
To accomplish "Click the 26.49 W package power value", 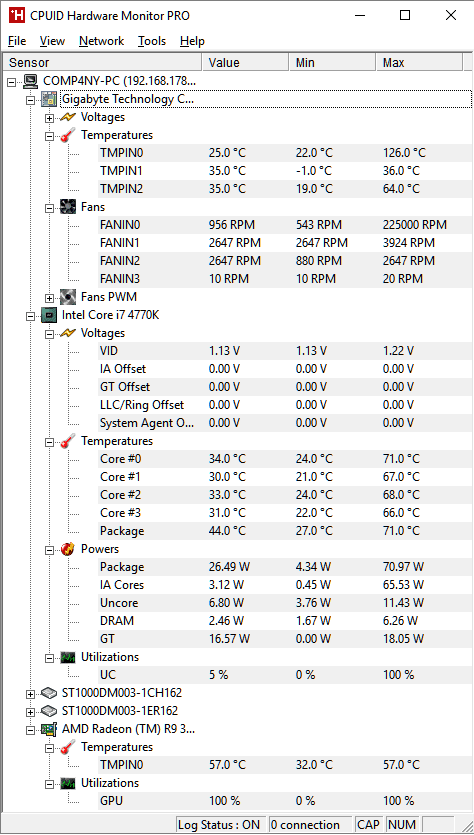I will (229, 567).
